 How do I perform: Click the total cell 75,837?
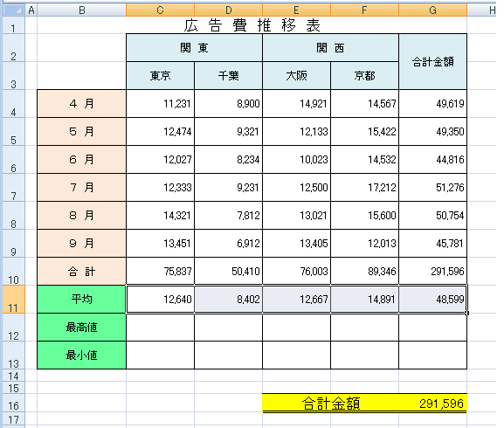point(160,271)
